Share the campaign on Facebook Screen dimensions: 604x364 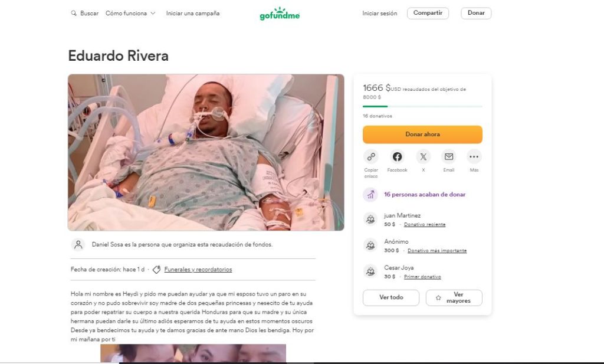[x=397, y=156]
